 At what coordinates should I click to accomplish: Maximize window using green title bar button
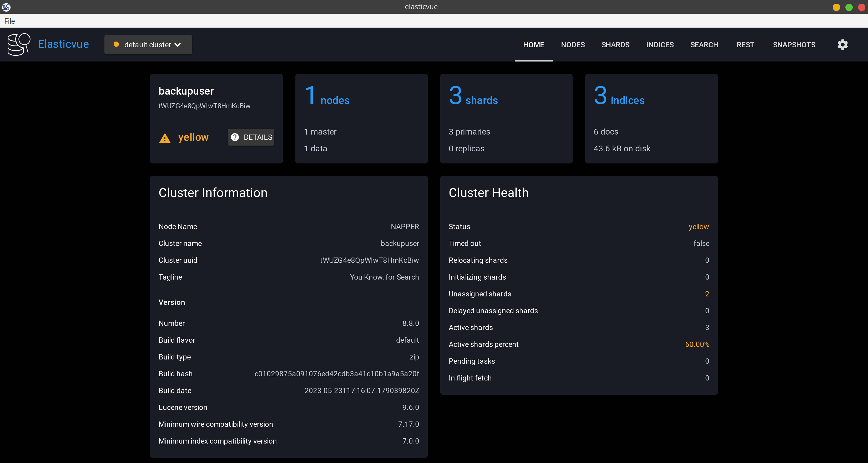click(x=849, y=7)
